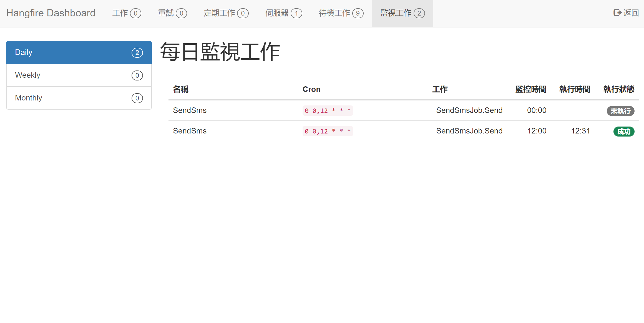Click SendSmsJob.Send in the 12:00 row

click(469, 131)
